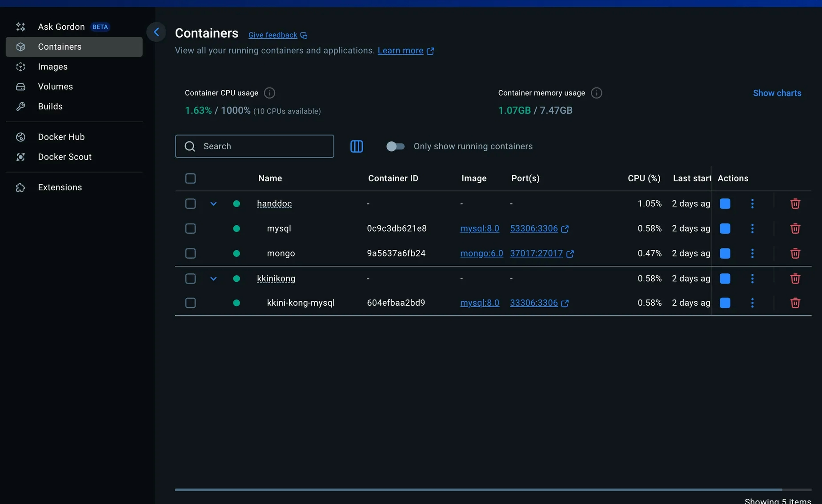The height and width of the screenshot is (504, 822).
Task: Sort by the Container ID column header
Action: coord(393,178)
